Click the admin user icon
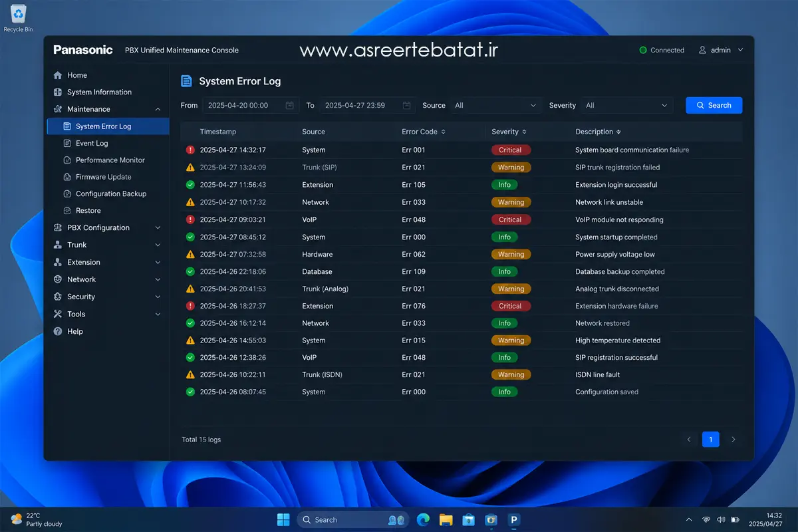 (702, 50)
